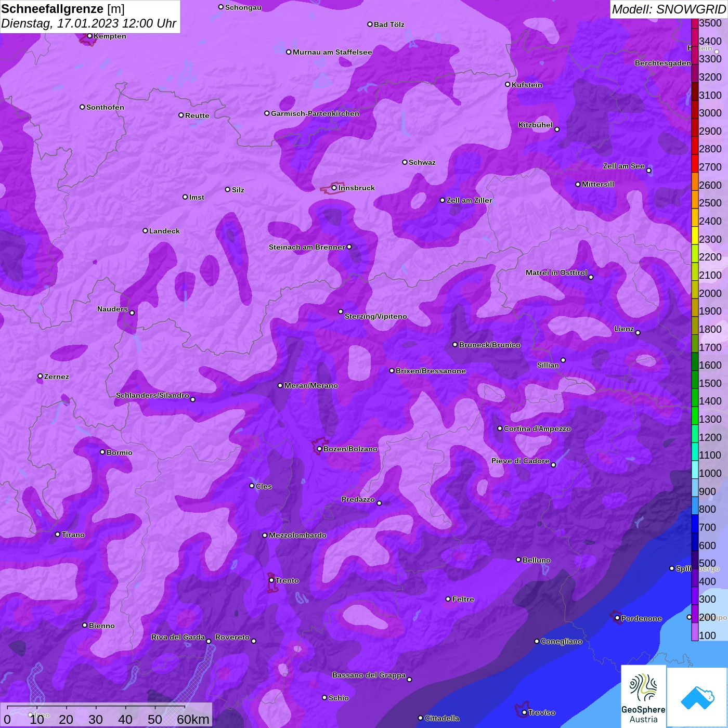The width and height of the screenshot is (728, 728).
Task: Select the Pordenone label
Action: 642,618
